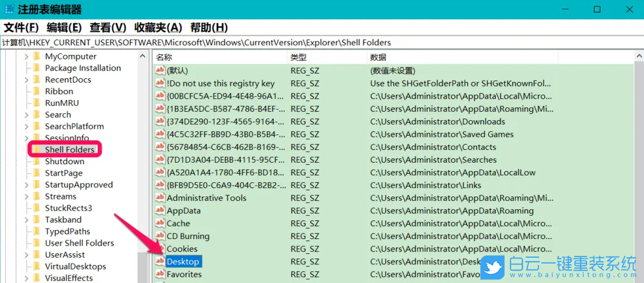
Task: Click the string icon next to Favorites
Action: tap(160, 274)
